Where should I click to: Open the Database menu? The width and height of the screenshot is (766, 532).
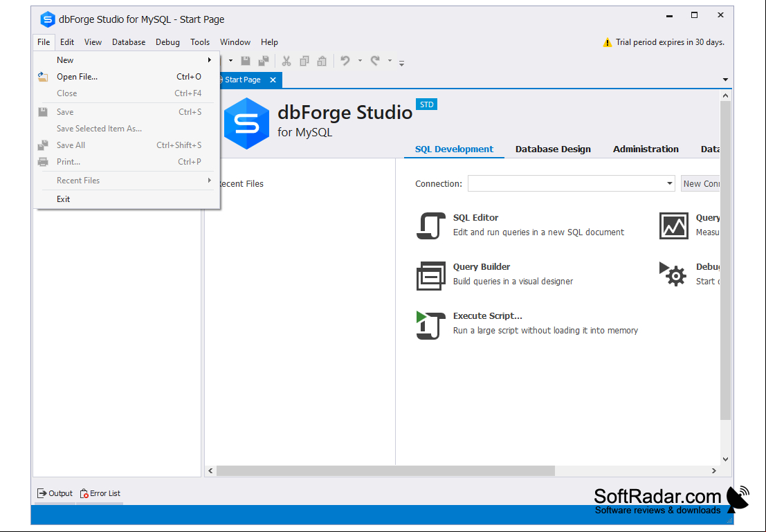tap(129, 42)
